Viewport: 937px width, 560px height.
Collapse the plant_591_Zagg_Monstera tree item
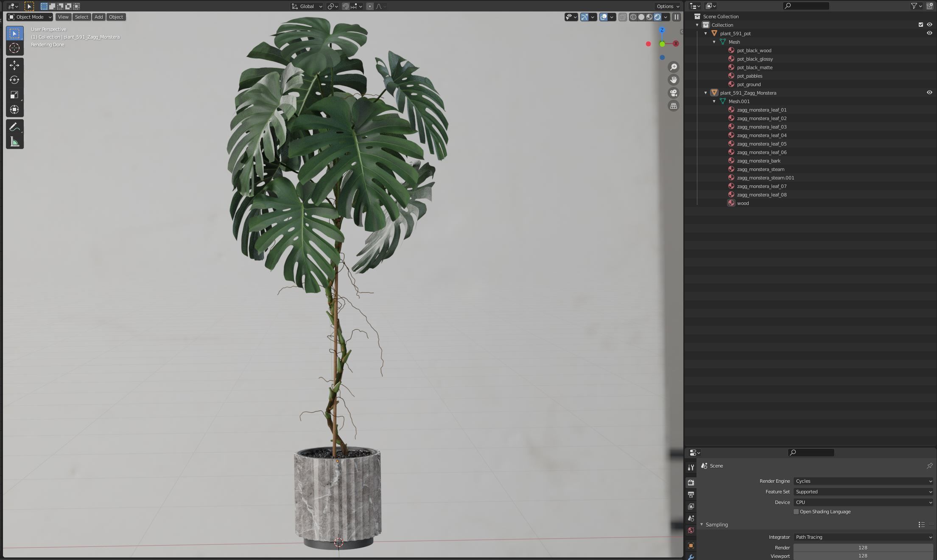coord(706,93)
